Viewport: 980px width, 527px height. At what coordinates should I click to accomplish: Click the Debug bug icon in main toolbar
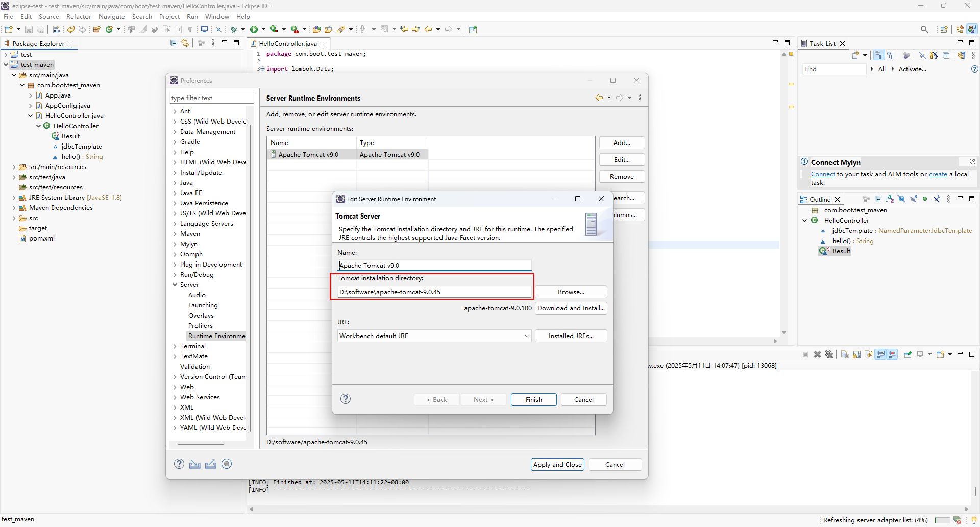click(x=233, y=29)
